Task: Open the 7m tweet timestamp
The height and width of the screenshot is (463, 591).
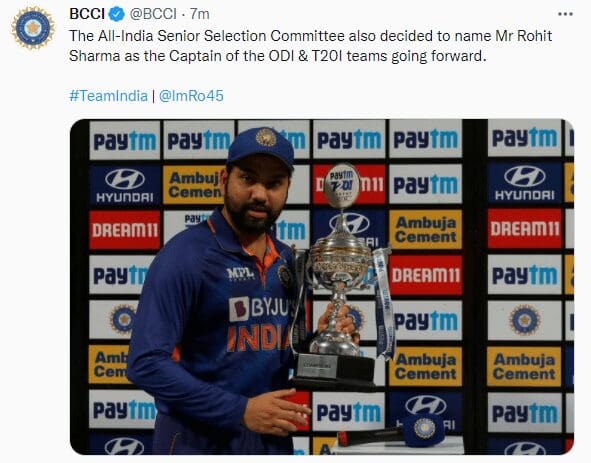Action: 199,14
